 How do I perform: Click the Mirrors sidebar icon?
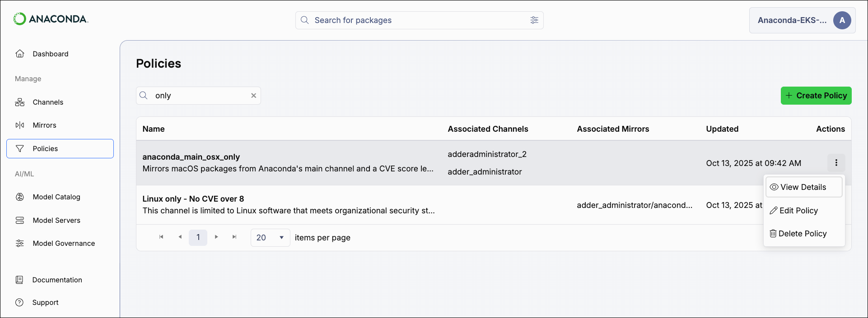coord(20,125)
